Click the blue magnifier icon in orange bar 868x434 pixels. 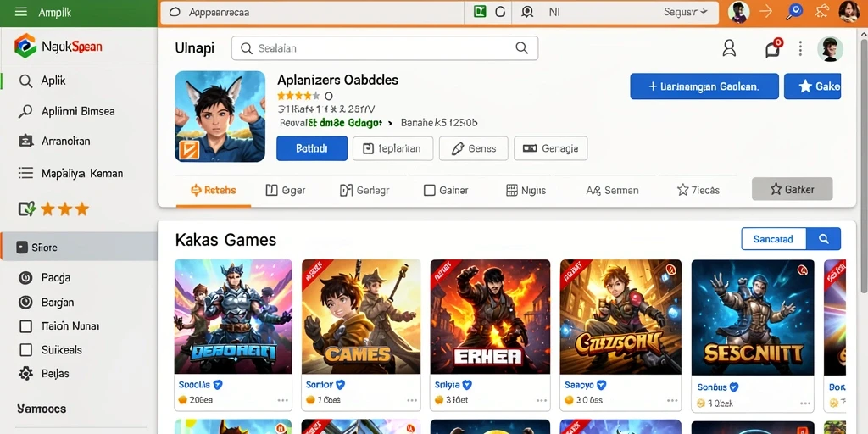pyautogui.click(x=795, y=12)
